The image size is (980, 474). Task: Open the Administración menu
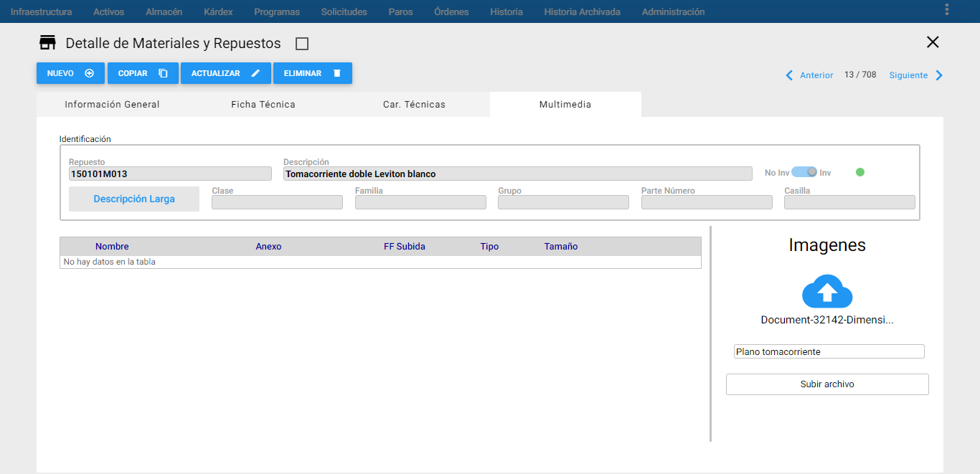tap(673, 11)
